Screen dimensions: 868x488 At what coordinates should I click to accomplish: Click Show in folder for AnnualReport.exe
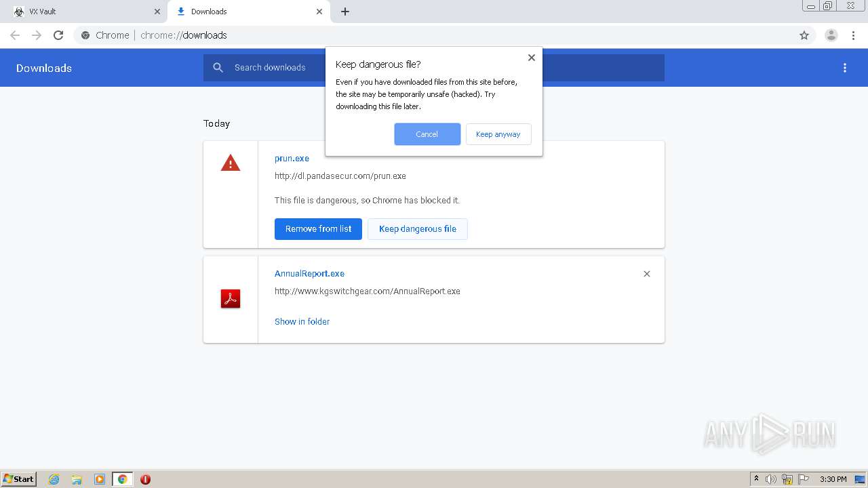302,322
